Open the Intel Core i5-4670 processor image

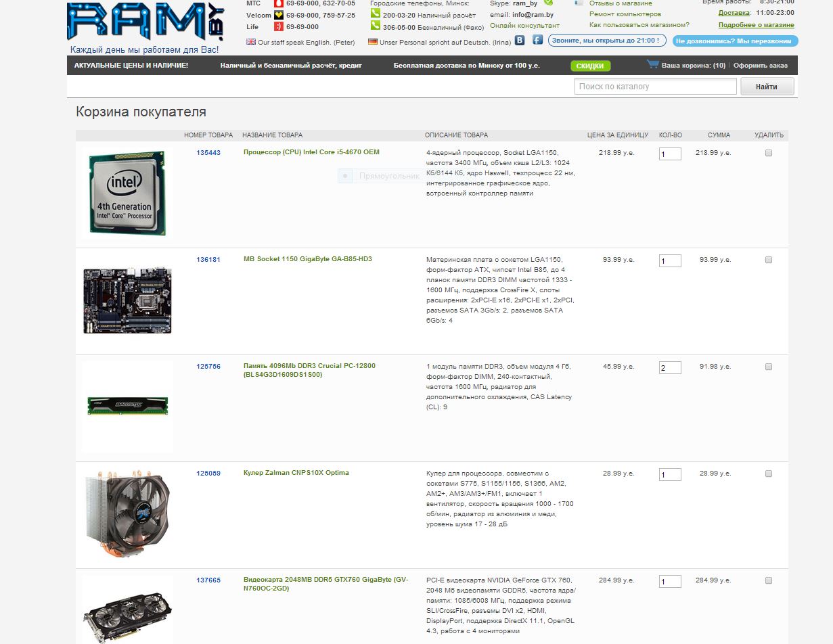127,193
